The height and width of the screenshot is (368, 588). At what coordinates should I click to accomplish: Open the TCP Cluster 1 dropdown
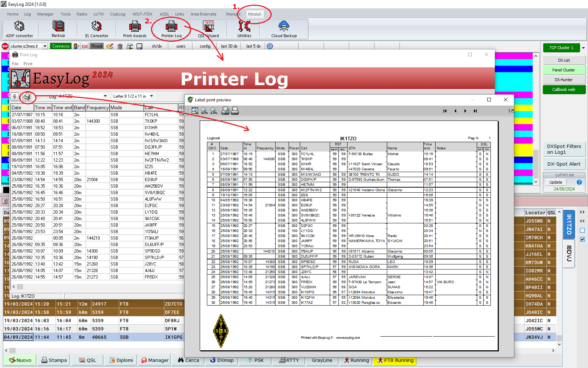583,48
